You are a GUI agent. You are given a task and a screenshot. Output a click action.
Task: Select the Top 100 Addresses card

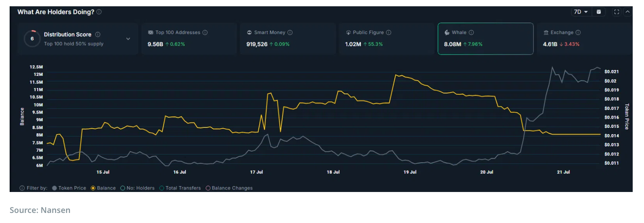(x=188, y=39)
